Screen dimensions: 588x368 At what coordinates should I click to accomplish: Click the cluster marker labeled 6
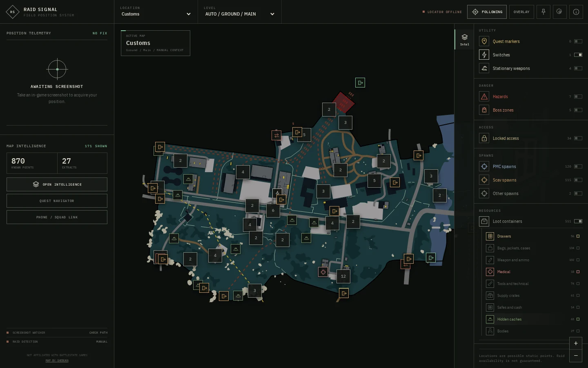[x=273, y=211]
